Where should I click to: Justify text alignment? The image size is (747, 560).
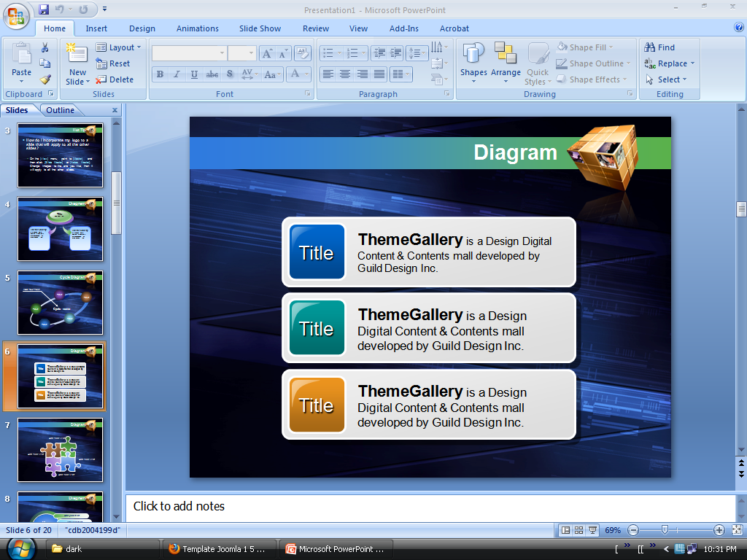pyautogui.click(x=379, y=74)
